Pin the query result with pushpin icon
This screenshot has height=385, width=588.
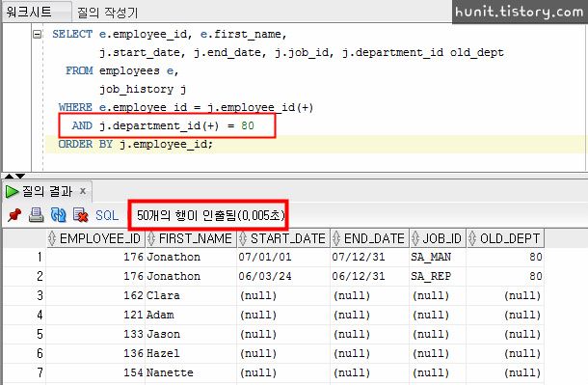click(15, 215)
